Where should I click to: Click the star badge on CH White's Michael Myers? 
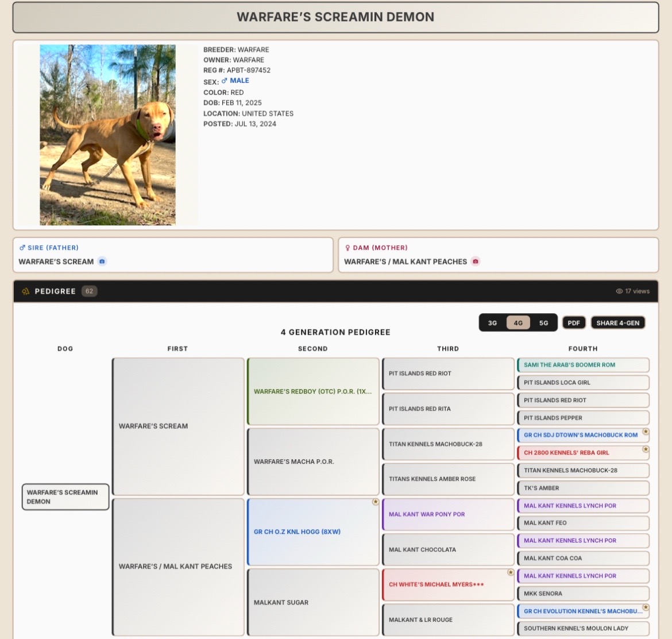[x=511, y=572]
